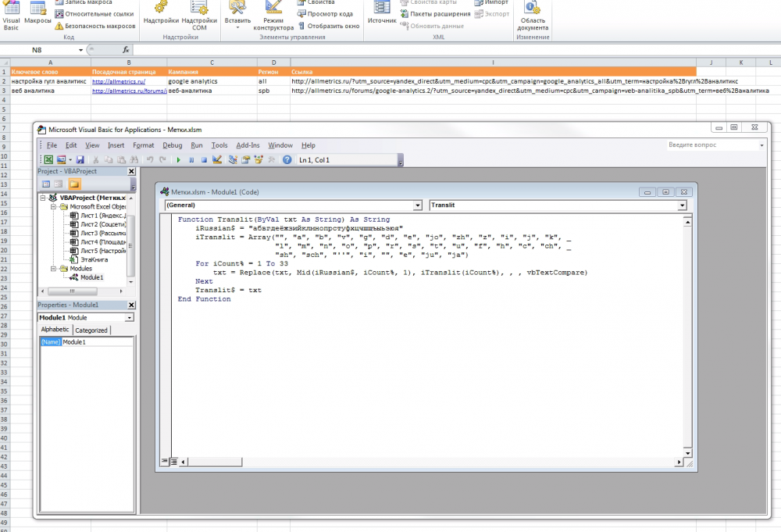Toggle Design Mode icon in VBA toolbar
The height and width of the screenshot is (532, 781).
pyautogui.click(x=216, y=160)
